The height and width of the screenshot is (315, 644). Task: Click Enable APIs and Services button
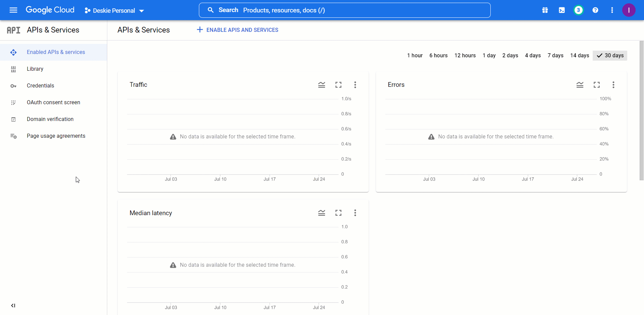237,30
